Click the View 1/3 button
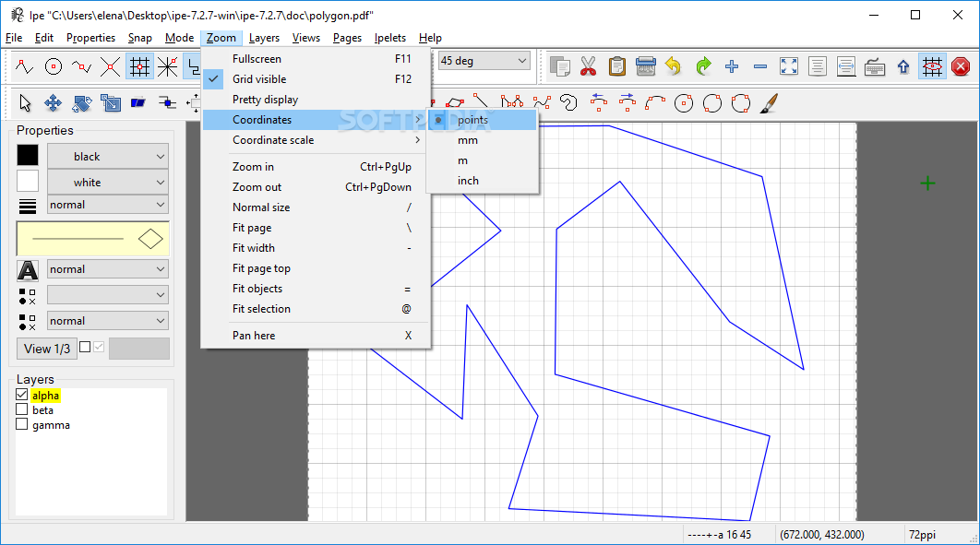980x545 pixels. coord(47,349)
